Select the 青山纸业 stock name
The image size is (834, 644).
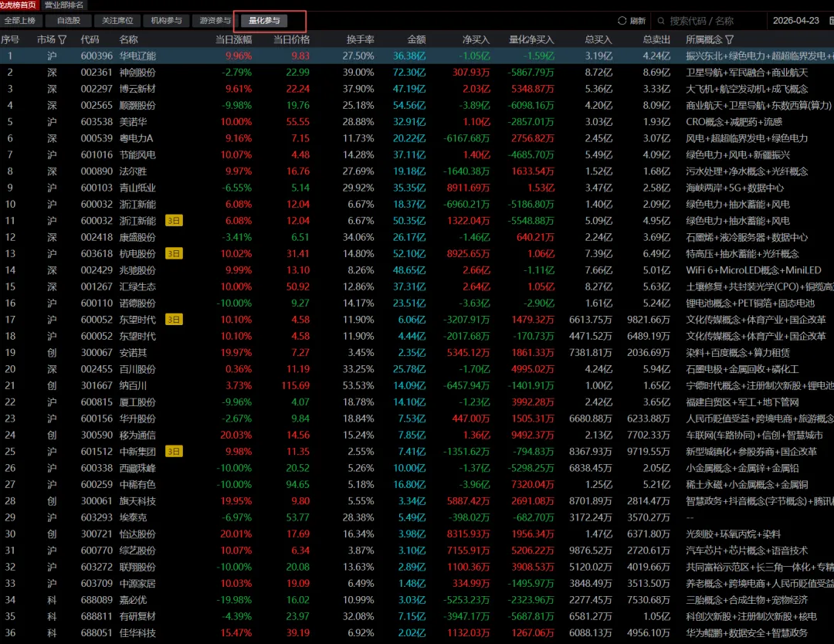[137, 188]
